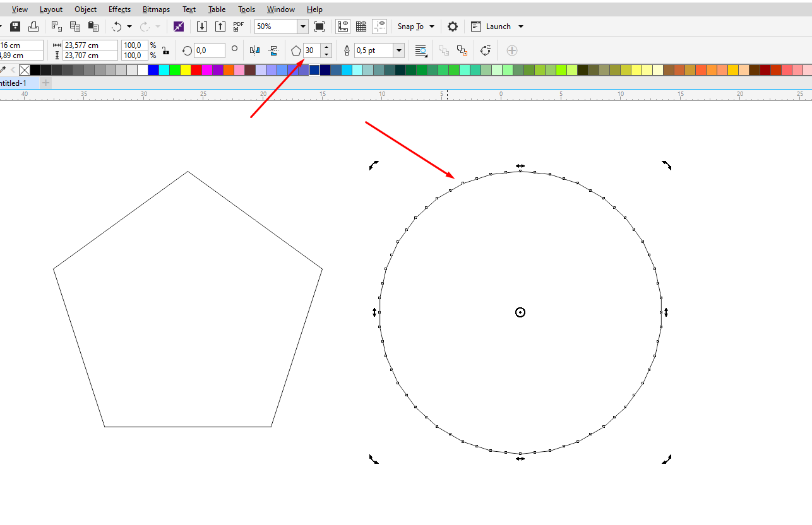
Task: Click the Export icon with up arrow
Action: tap(220, 27)
